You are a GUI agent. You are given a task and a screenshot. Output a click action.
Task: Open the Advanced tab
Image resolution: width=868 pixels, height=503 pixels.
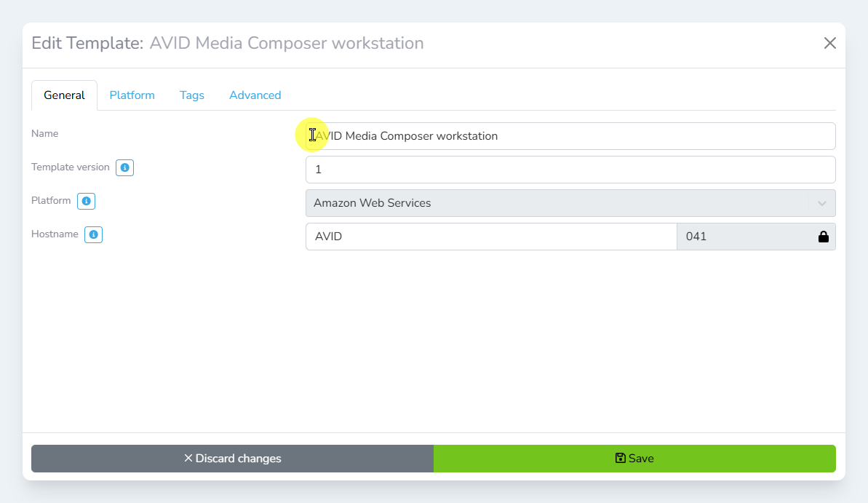(x=255, y=95)
